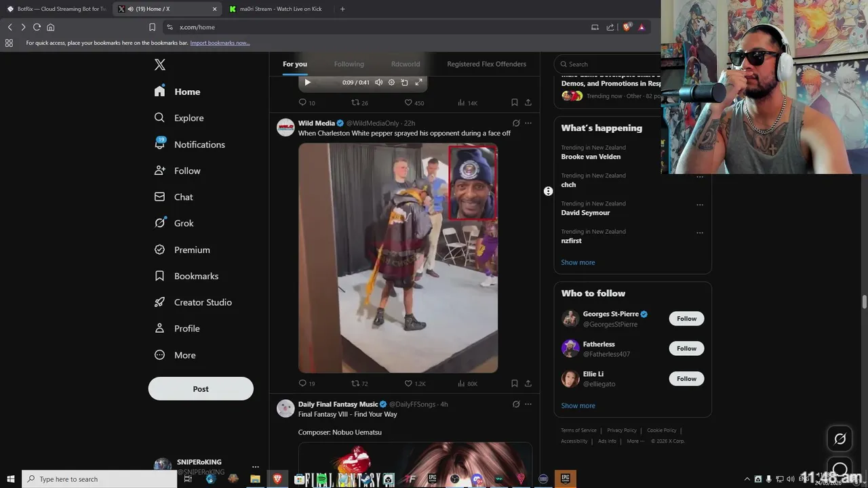868x488 pixels.
Task: Open more options on Wild Media post
Action: (528, 123)
